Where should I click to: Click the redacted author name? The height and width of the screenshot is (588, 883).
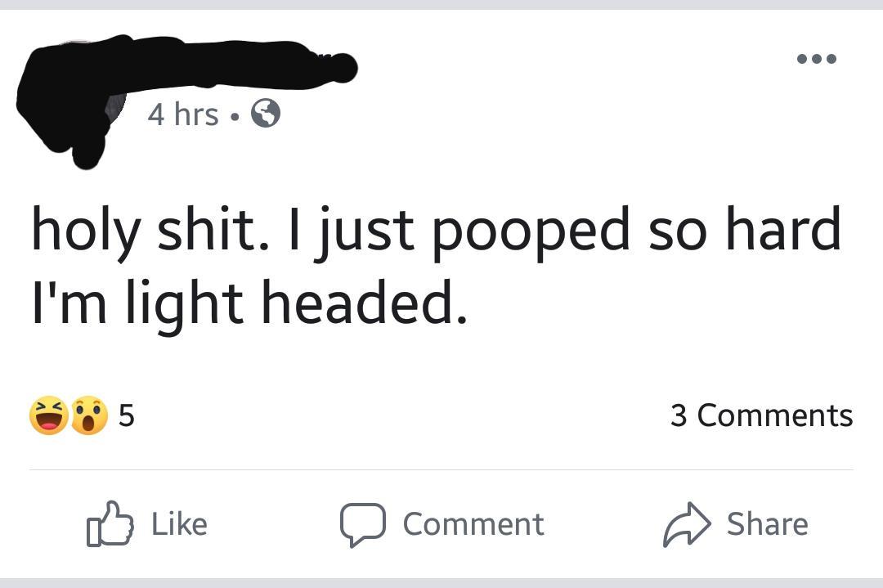tap(237, 63)
